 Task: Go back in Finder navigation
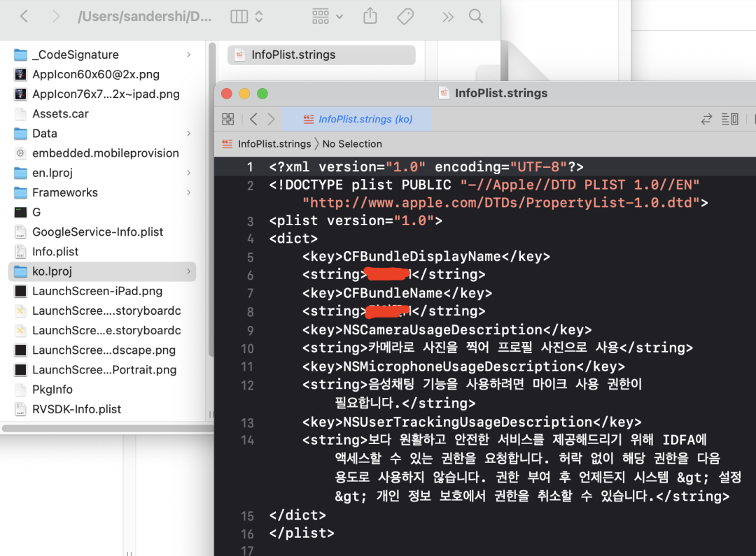[24, 16]
